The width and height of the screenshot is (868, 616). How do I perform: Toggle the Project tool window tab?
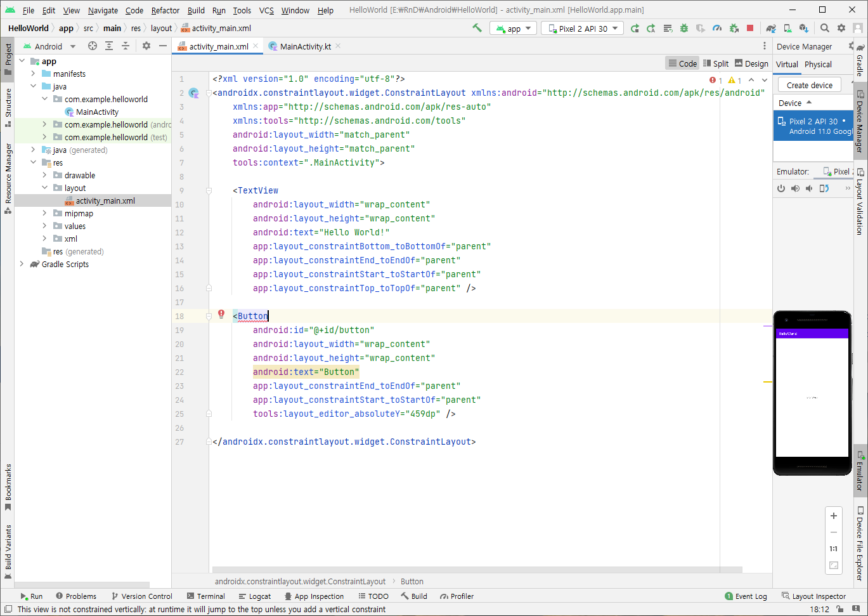8,59
